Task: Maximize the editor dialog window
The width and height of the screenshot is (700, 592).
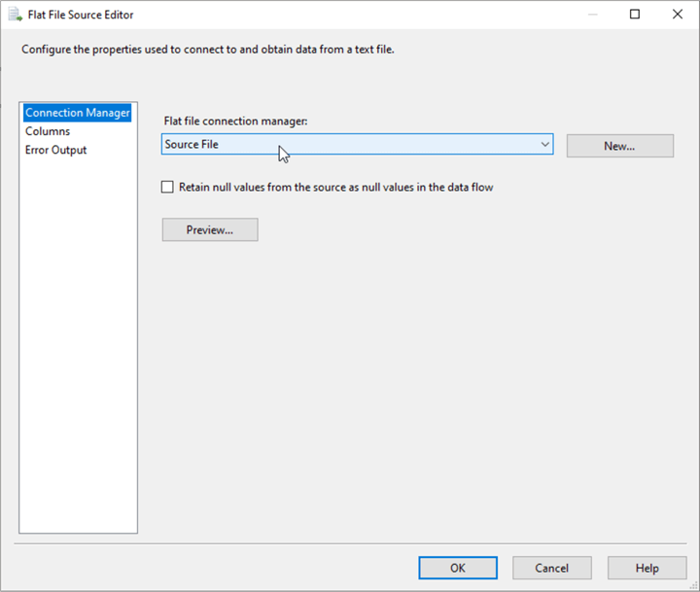Action: [x=635, y=15]
